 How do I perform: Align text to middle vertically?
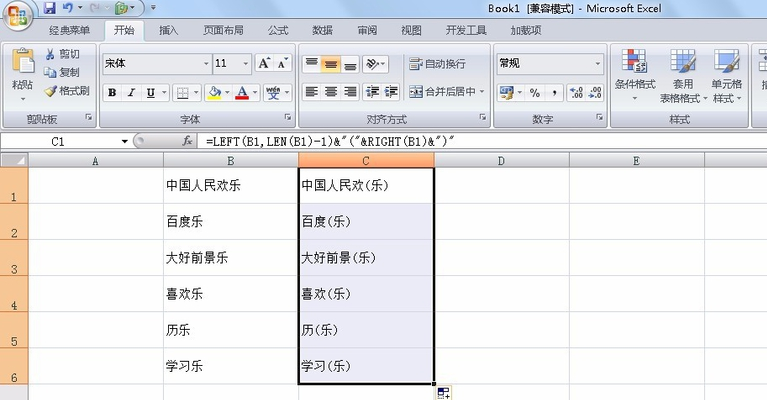click(x=331, y=64)
